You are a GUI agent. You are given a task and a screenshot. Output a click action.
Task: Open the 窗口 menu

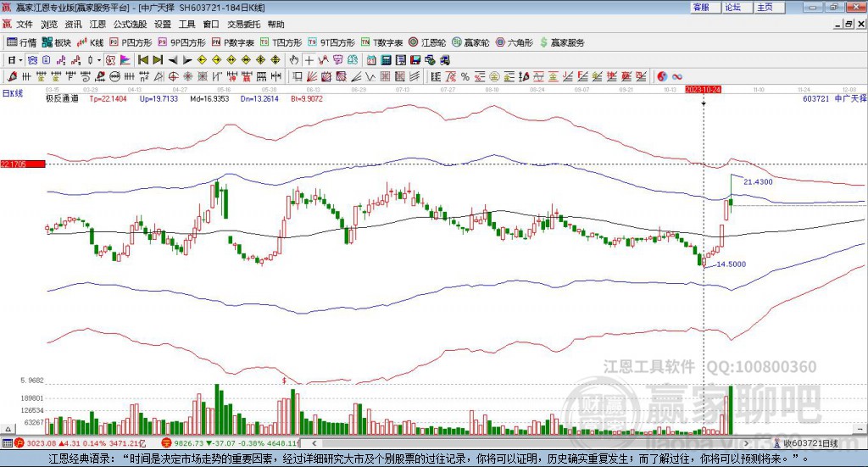pyautogui.click(x=211, y=25)
